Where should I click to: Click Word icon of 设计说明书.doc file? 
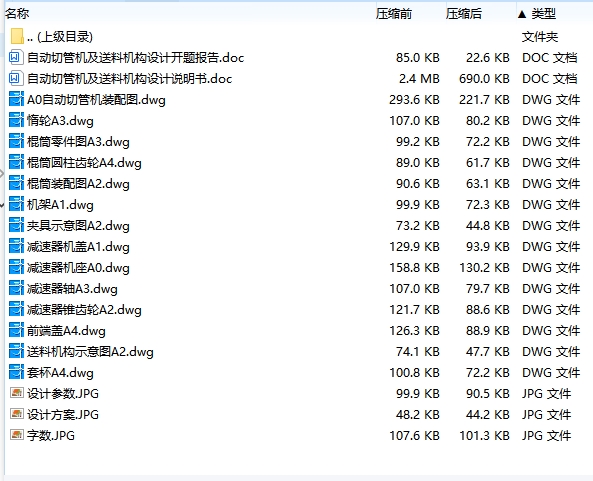click(16, 79)
